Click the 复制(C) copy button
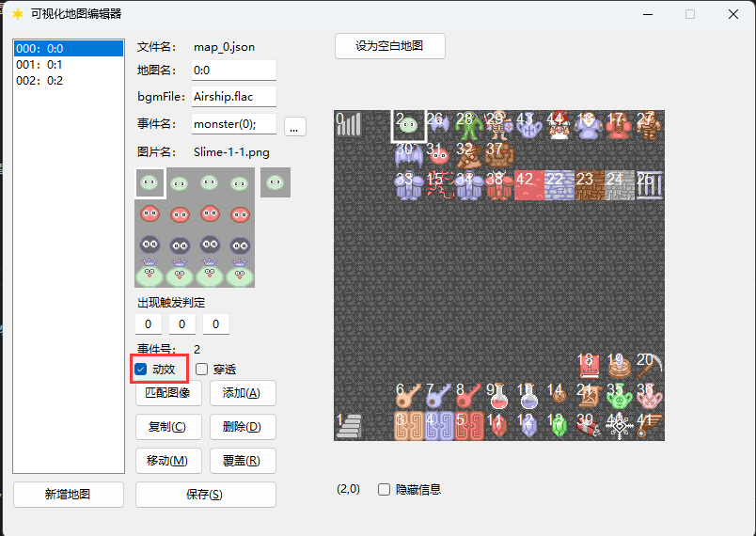The height and width of the screenshot is (536, 756). (x=168, y=427)
